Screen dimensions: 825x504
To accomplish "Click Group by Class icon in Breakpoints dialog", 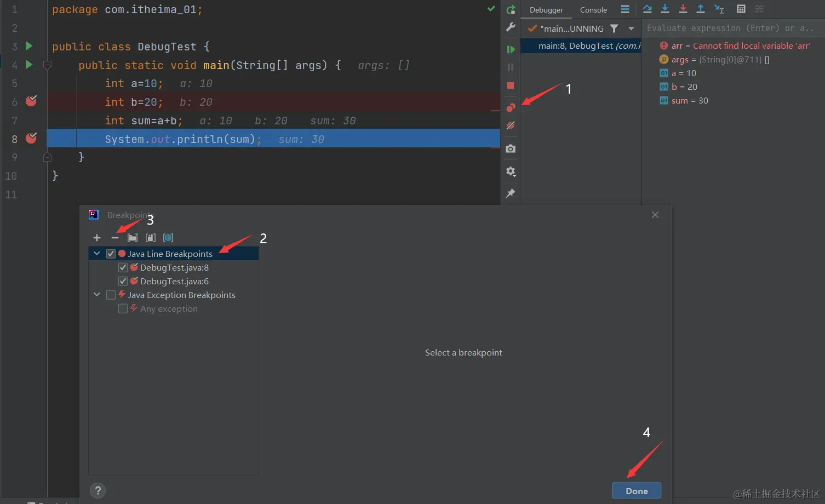I will (x=168, y=238).
